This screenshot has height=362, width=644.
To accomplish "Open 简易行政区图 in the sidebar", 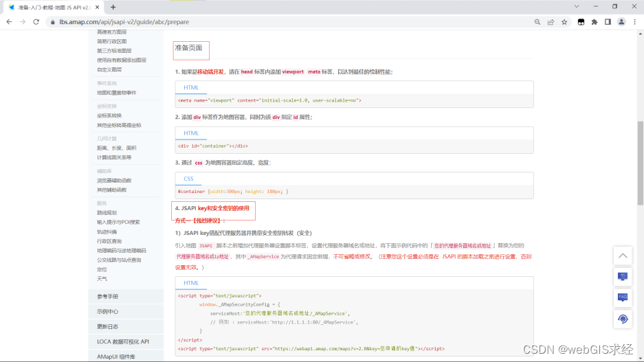I will click(x=112, y=41).
